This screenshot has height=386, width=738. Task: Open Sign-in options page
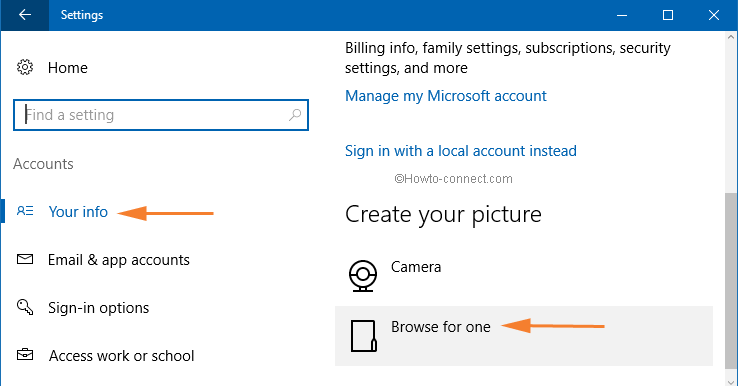tap(98, 308)
